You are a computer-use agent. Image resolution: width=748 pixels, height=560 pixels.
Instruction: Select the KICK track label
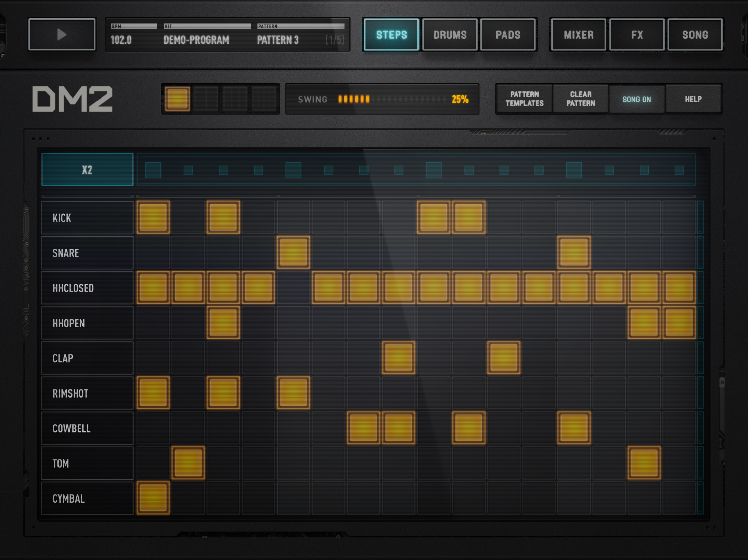coord(87,218)
